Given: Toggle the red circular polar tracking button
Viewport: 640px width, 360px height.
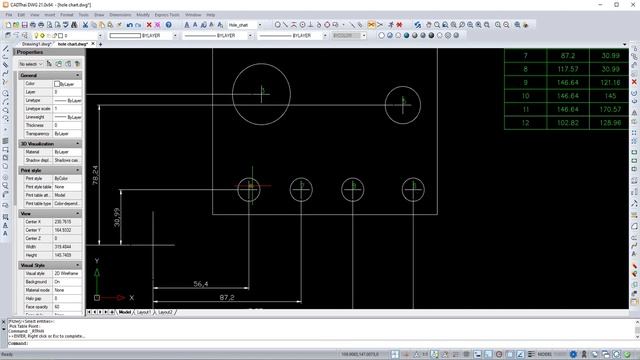Looking at the screenshot, I should click(499, 354).
